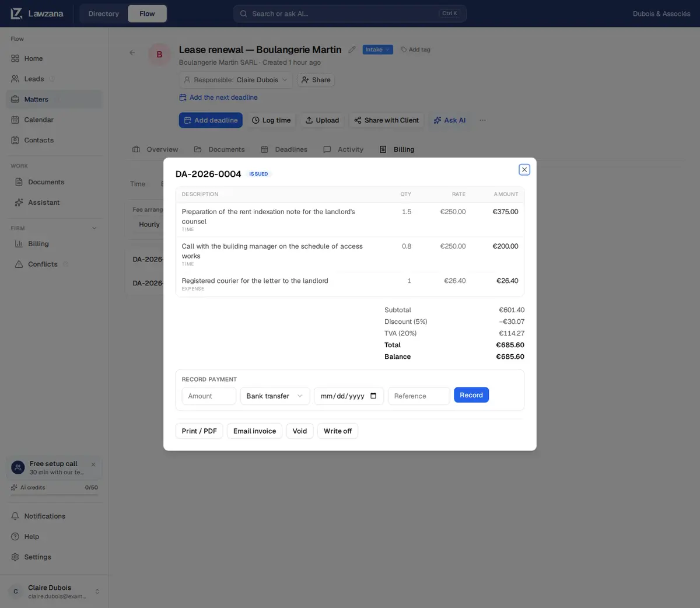Click the B matter avatar
The height and width of the screenshot is (608, 700).
[159, 54]
